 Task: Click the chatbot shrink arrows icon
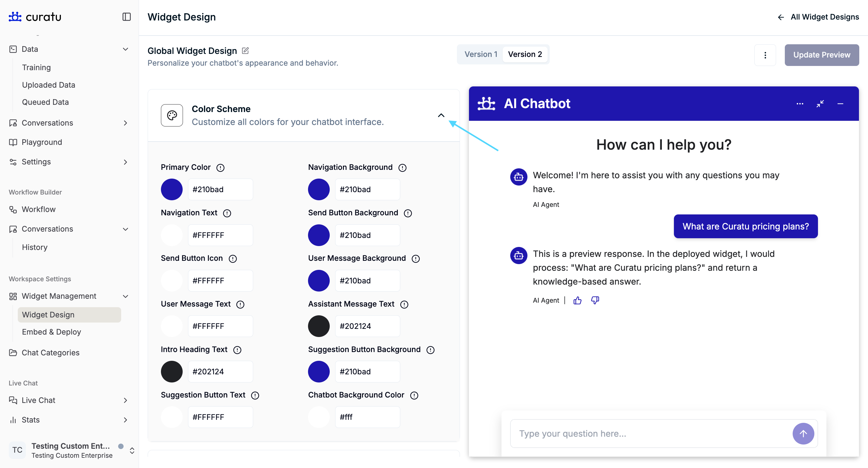click(x=820, y=104)
